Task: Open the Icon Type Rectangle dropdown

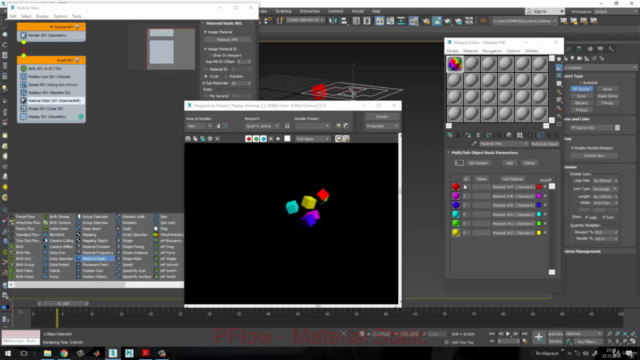Action: pos(604,189)
